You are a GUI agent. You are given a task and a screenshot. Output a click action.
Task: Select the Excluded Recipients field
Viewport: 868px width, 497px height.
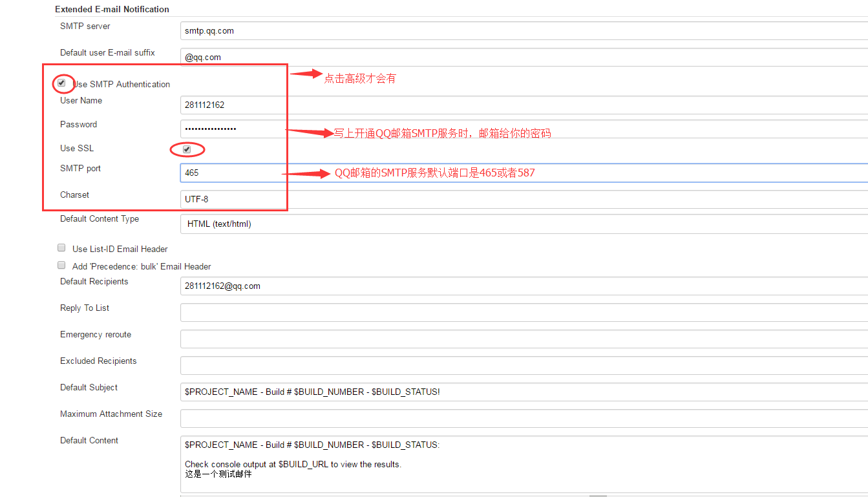524,365
